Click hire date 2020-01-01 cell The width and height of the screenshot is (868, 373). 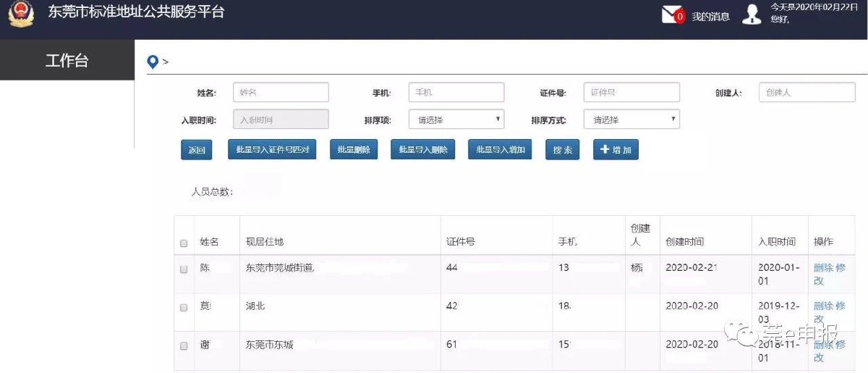pyautogui.click(x=779, y=274)
